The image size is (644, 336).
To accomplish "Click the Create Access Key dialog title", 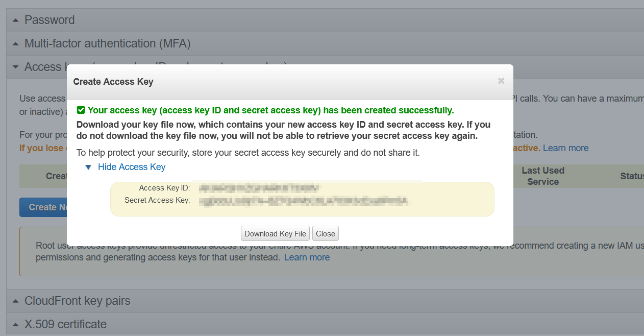I will pyautogui.click(x=113, y=81).
